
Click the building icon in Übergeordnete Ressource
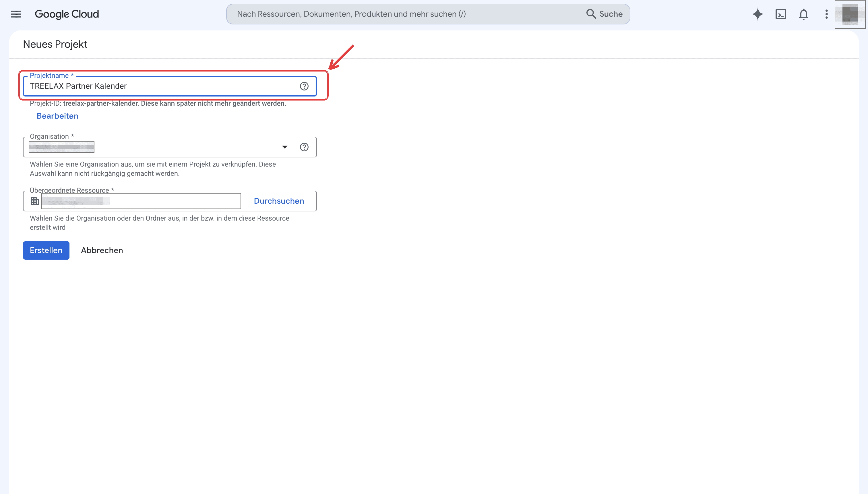(35, 201)
